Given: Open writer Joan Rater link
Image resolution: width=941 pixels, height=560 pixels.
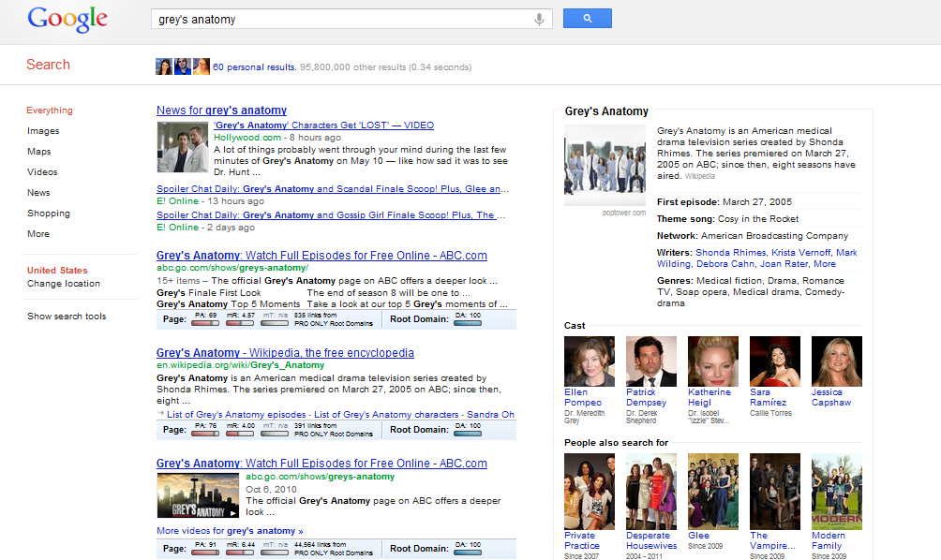Looking at the screenshot, I should tap(784, 264).
